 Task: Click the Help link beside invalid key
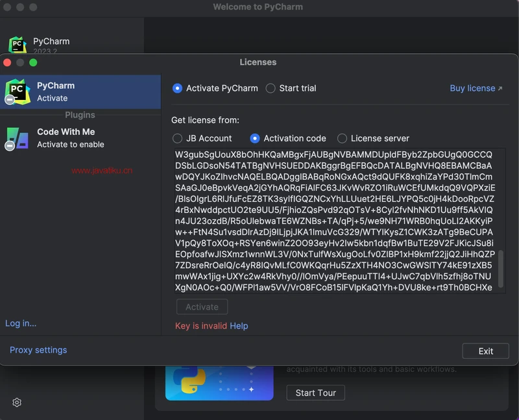[x=239, y=326]
